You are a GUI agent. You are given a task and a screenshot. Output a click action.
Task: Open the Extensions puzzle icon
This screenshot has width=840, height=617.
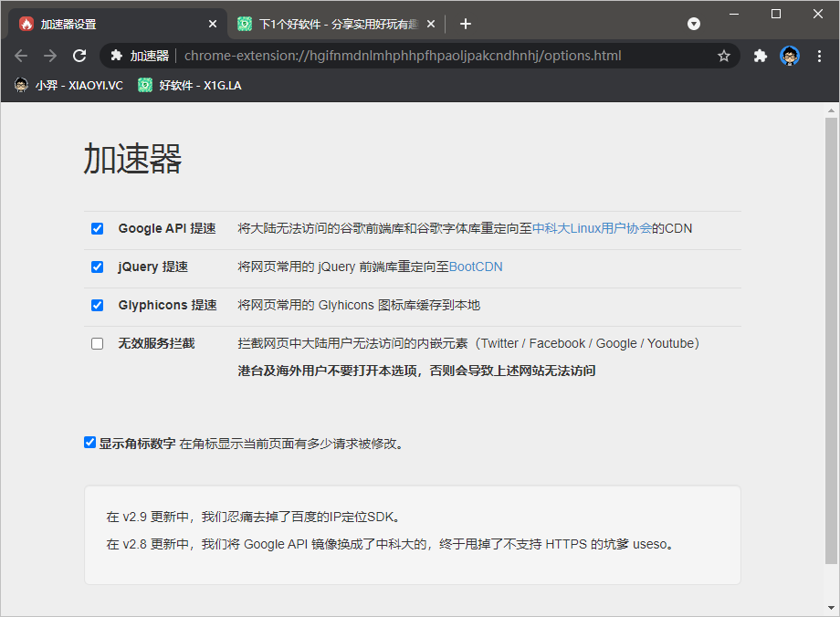[760, 56]
